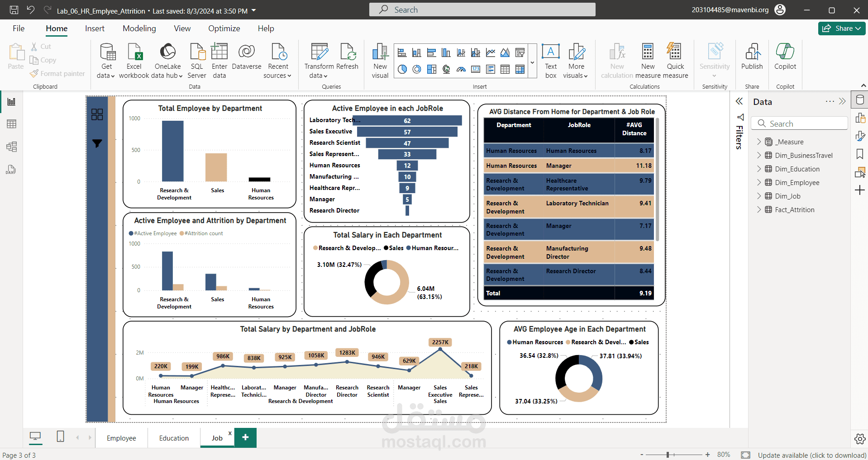
Task: Insert a stacked bar chart visual
Action: (x=402, y=53)
